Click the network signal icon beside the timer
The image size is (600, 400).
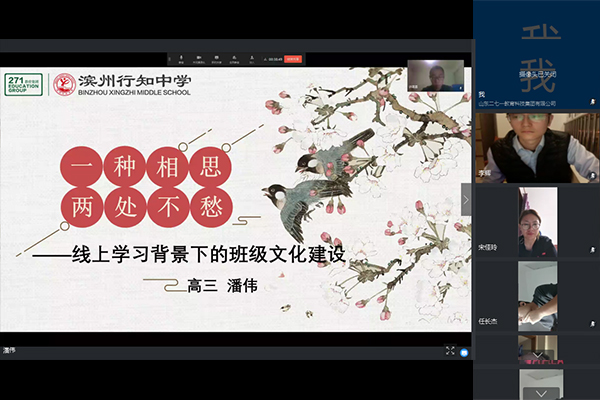click(x=265, y=59)
